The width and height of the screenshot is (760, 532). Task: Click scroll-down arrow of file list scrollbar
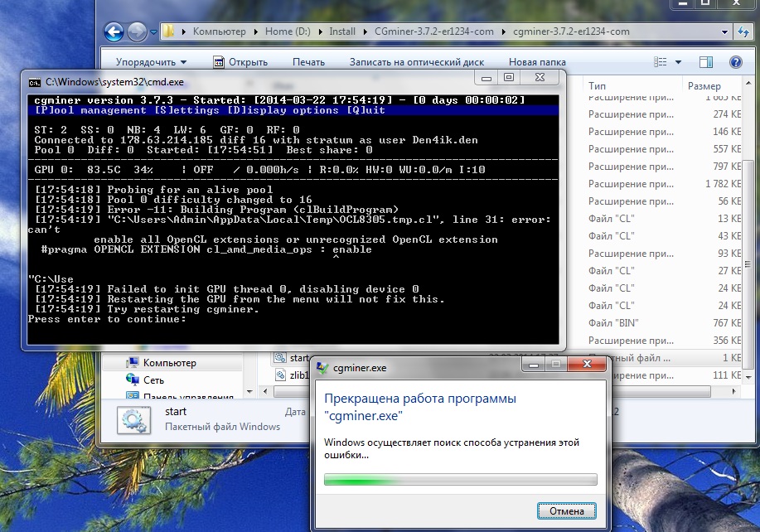748,377
